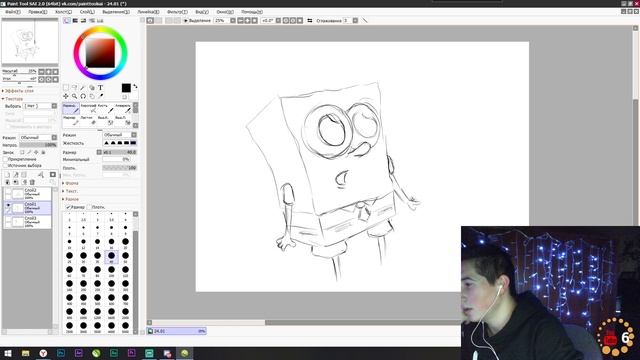This screenshot has width=640, height=360.
Task: Collapse the Разное brush section
Action: click(70, 199)
